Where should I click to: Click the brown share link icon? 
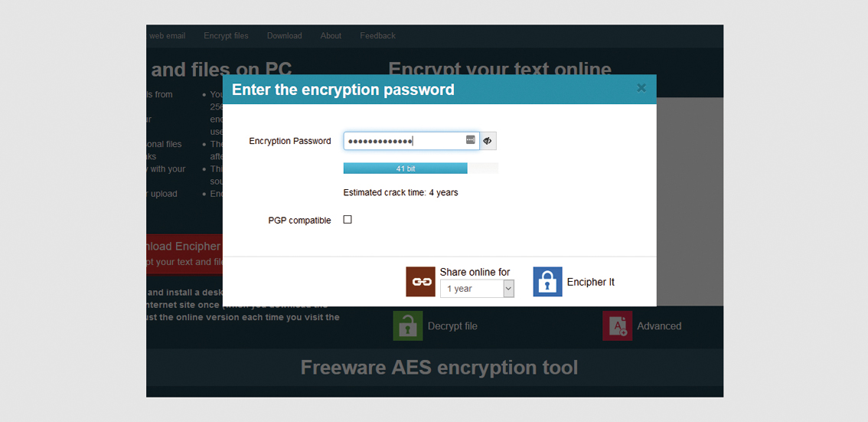coord(420,281)
